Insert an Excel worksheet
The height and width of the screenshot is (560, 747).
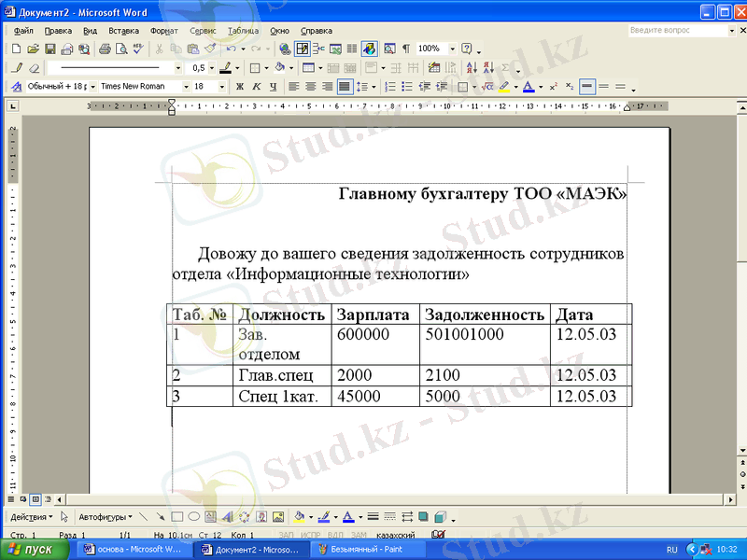coord(335,49)
